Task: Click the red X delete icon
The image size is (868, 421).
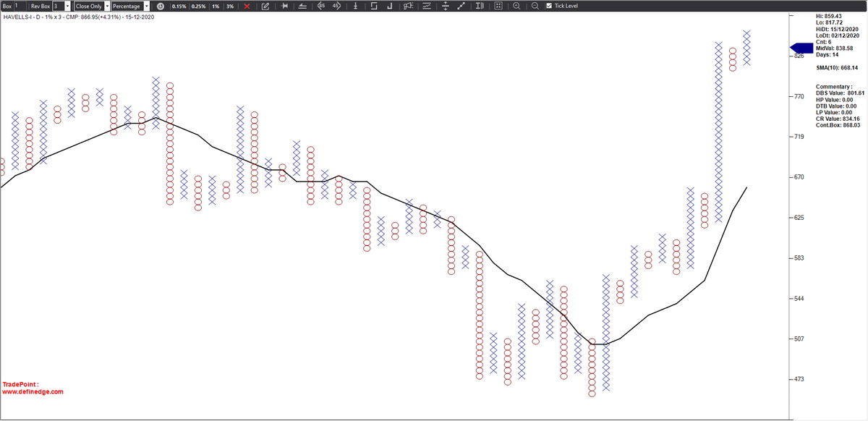Action: 247,6
